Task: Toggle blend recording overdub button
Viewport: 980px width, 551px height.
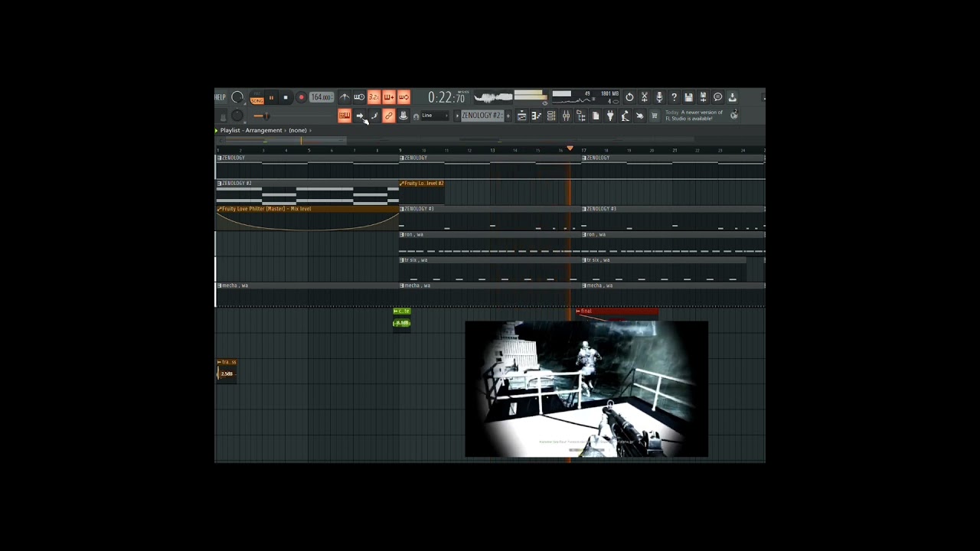Action: tap(389, 97)
